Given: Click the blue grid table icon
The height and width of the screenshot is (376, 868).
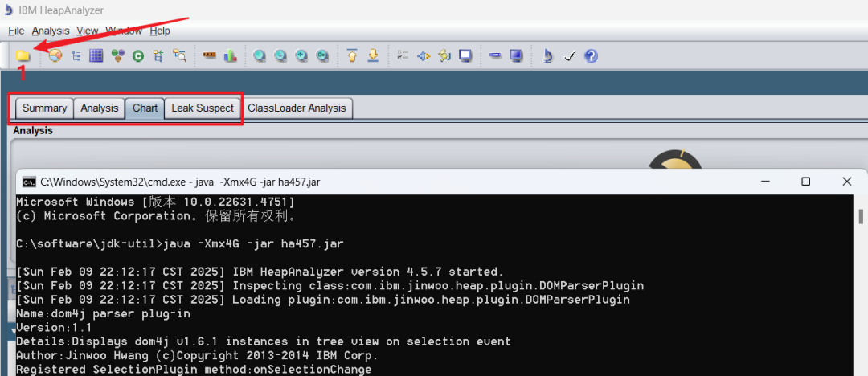Looking at the screenshot, I should (97, 55).
